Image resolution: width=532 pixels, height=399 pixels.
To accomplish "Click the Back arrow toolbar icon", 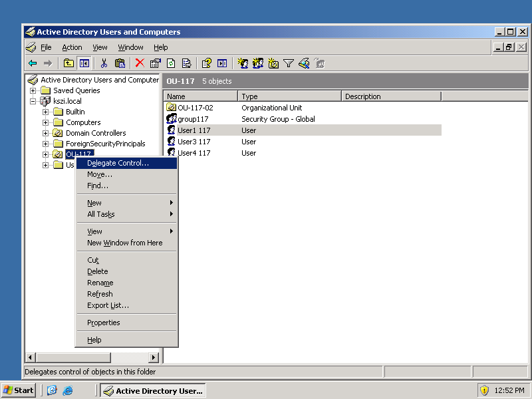I will (33, 63).
